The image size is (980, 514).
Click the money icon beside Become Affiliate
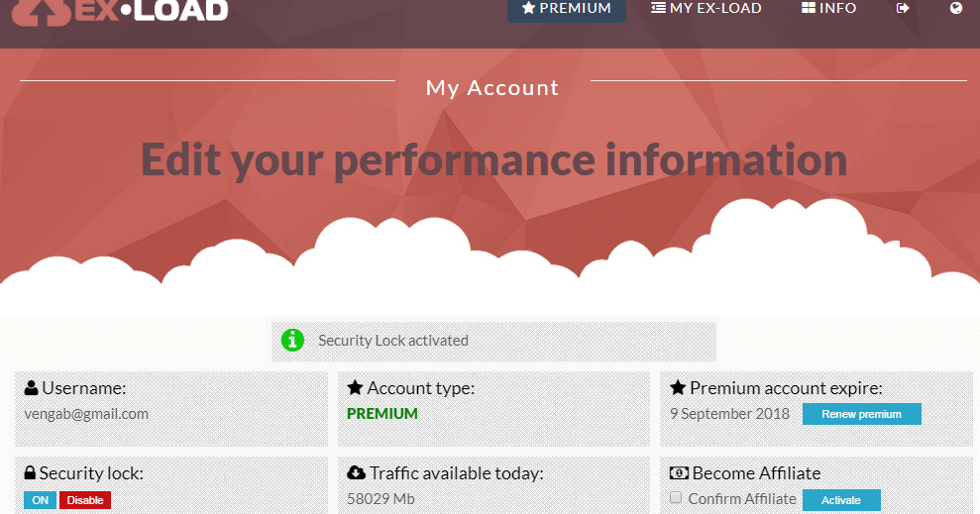point(679,473)
